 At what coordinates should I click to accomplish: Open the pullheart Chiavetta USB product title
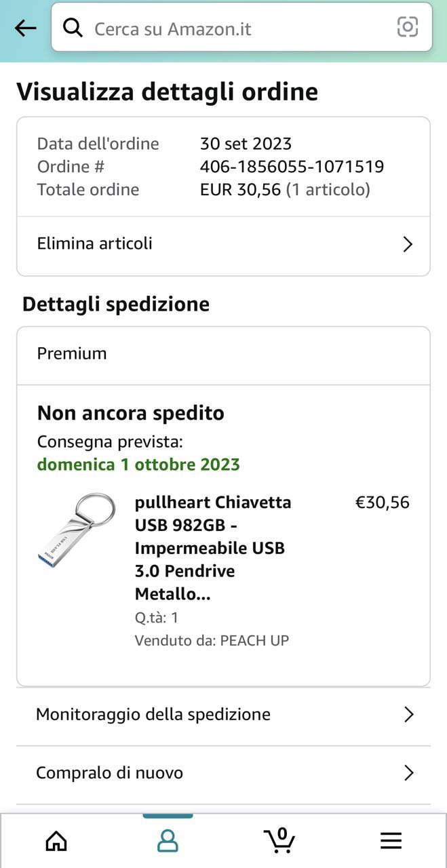pos(213,548)
